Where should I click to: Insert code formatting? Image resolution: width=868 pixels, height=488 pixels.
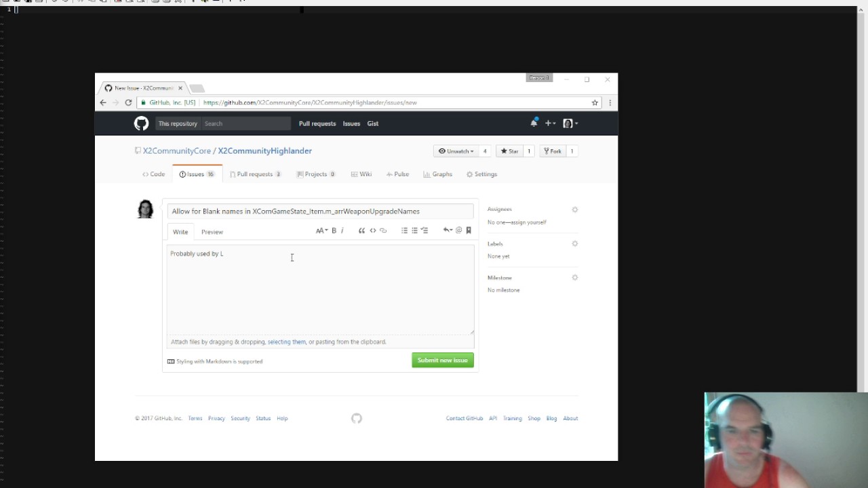[372, 230]
